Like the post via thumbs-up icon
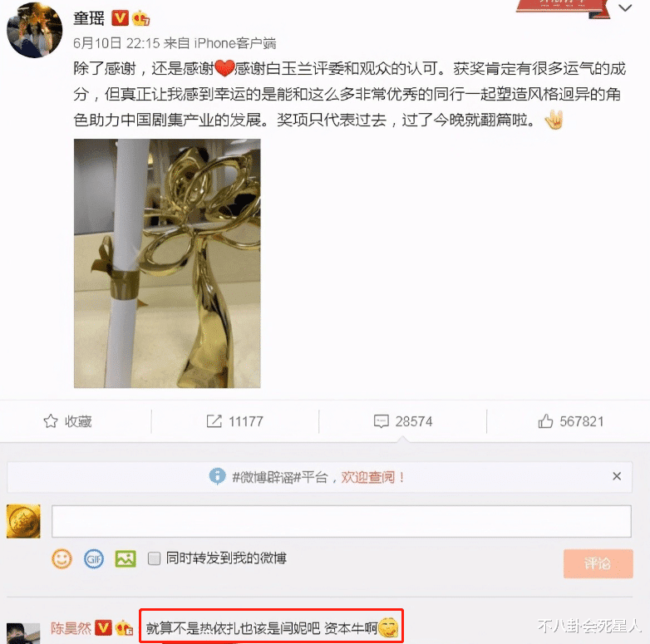Screen dimensions: 650x644 545,421
